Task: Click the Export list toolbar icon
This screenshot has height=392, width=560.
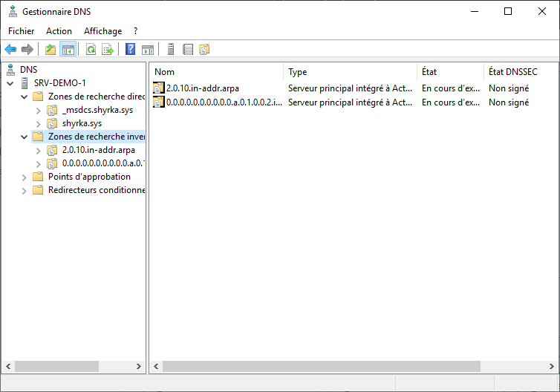Action: pos(107,50)
